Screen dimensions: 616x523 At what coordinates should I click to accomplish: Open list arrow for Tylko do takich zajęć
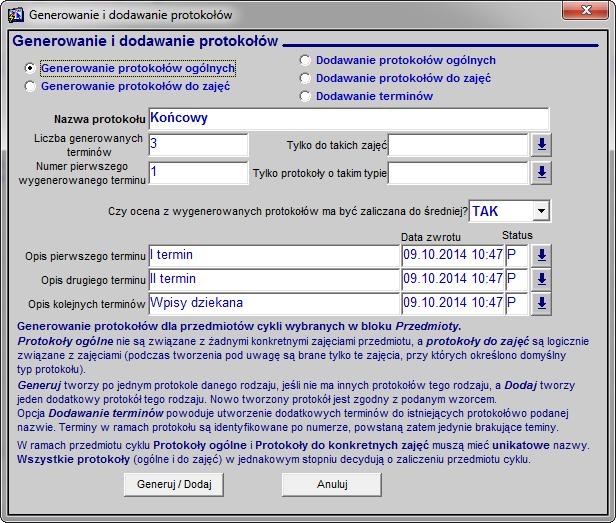click(x=541, y=145)
